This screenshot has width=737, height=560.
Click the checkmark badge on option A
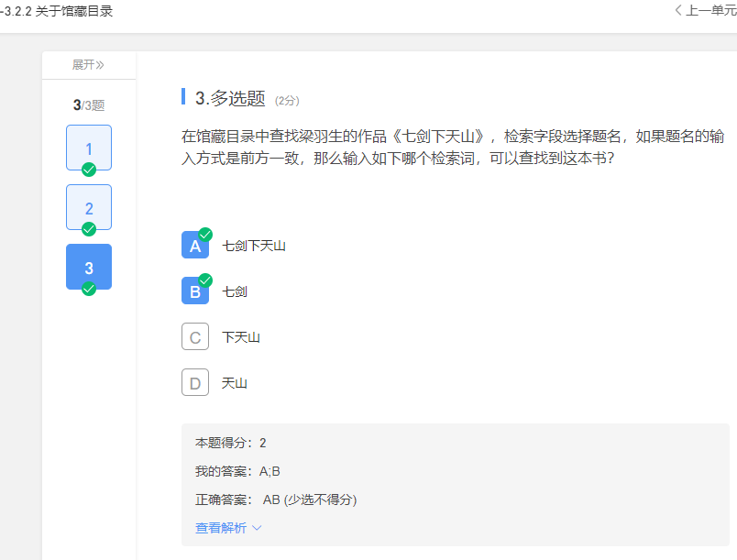click(205, 234)
